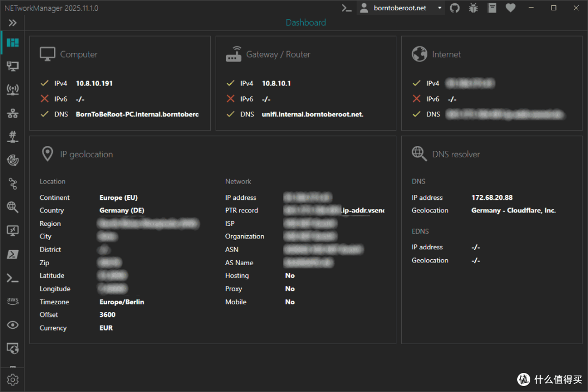588x392 pixels.
Task: Select the EUR currency value
Action: coord(106,328)
